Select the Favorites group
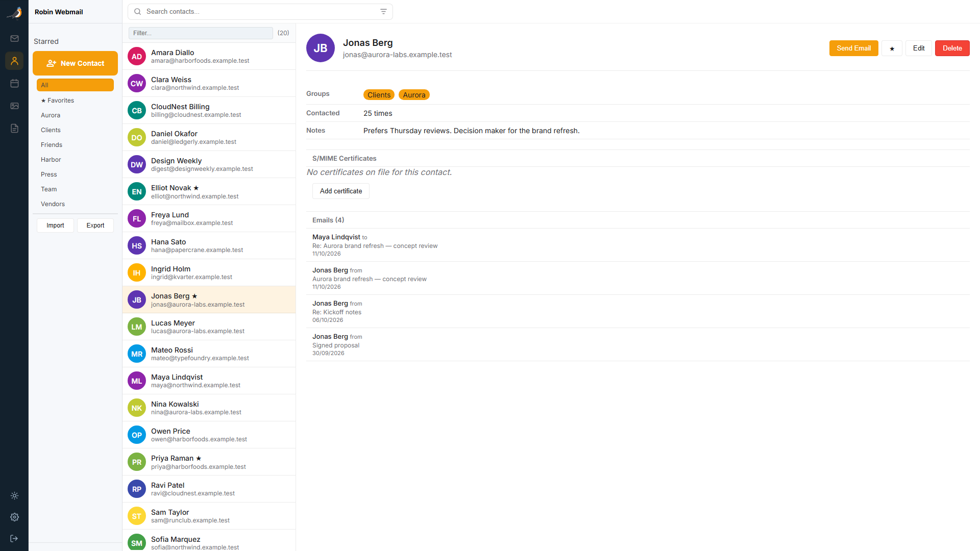 coord(75,101)
